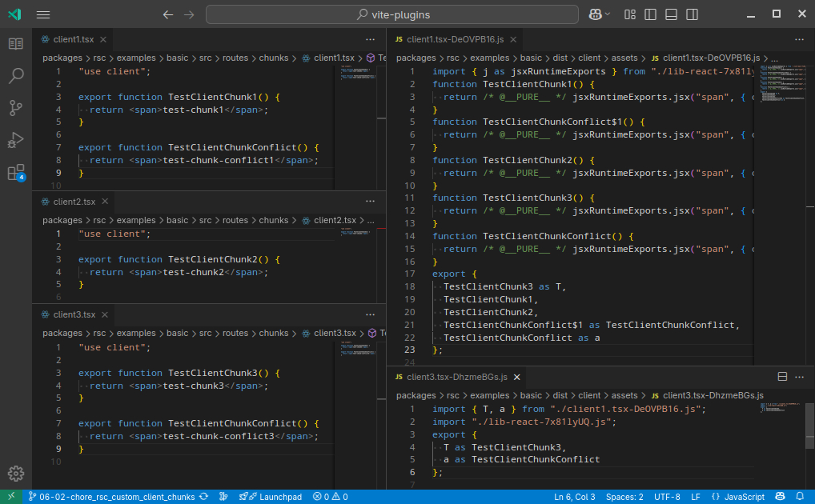Image resolution: width=815 pixels, height=504 pixels.
Task: Click Launchpad in the status bar
Action: [274, 497]
